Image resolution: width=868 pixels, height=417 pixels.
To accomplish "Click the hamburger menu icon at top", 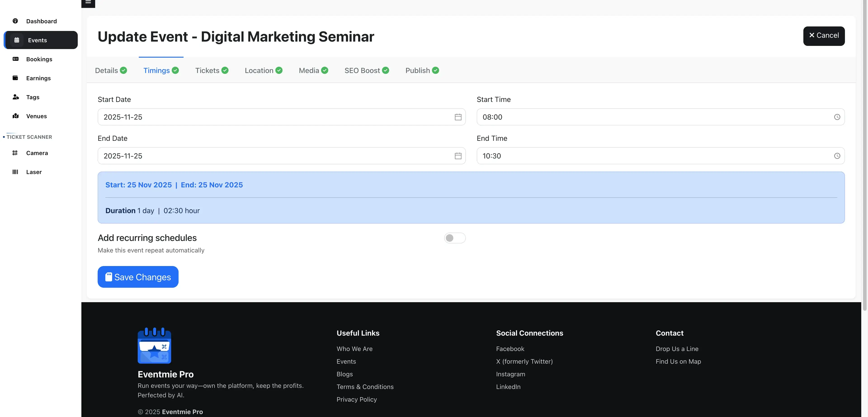I will tap(88, 3).
